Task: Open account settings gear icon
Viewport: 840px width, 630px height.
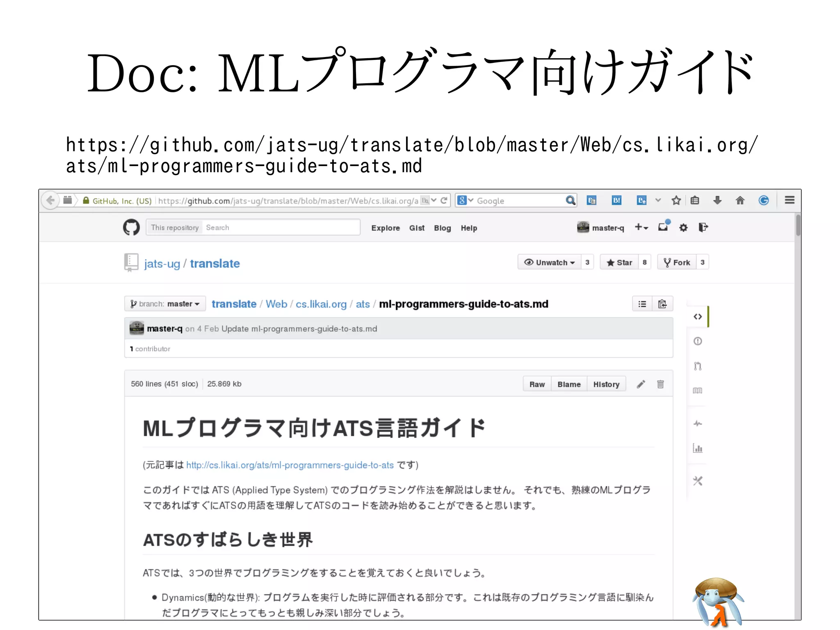Action: [683, 228]
